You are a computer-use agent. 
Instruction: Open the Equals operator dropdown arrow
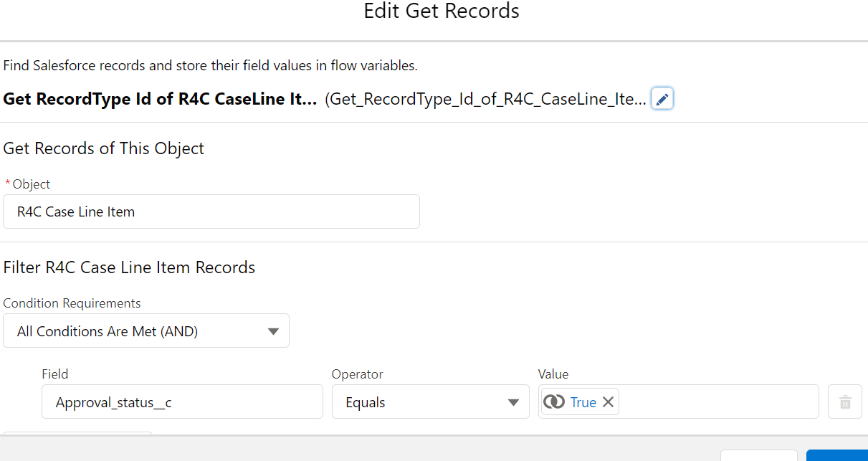[x=513, y=402]
